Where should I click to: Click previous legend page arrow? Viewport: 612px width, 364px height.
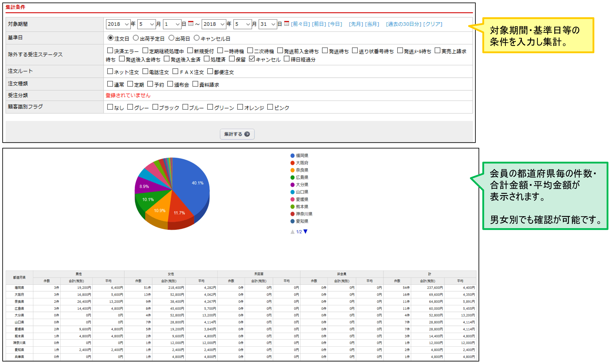(x=292, y=232)
